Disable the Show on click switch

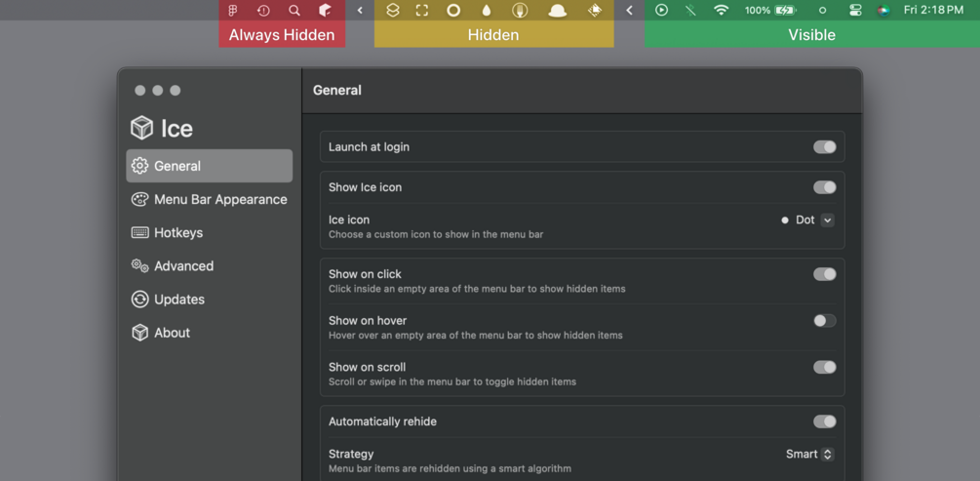pyautogui.click(x=824, y=274)
